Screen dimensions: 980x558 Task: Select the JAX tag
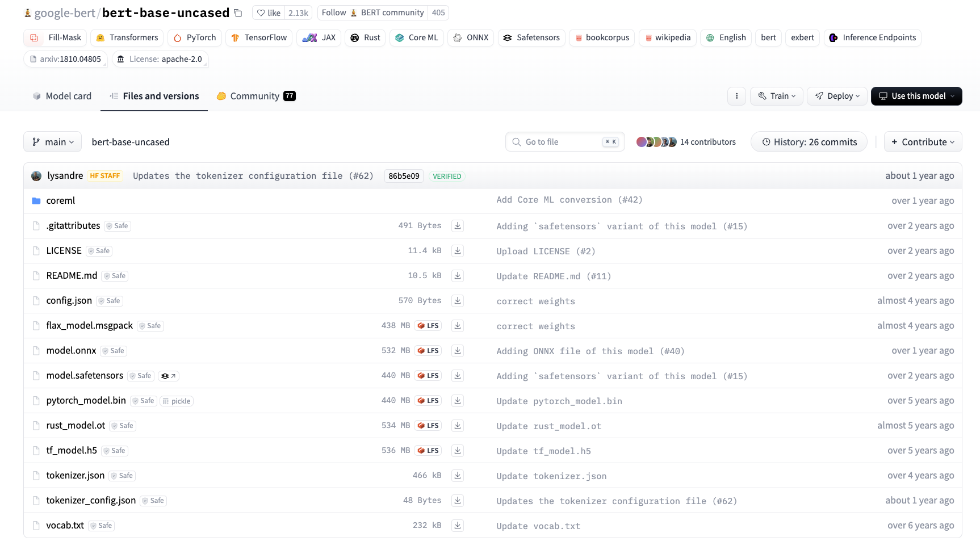click(x=319, y=37)
